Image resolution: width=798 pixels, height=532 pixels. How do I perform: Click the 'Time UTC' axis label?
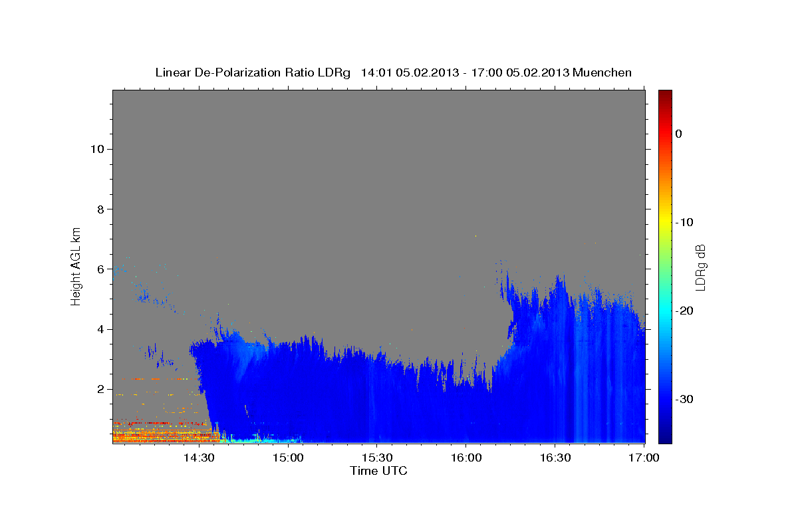(378, 471)
